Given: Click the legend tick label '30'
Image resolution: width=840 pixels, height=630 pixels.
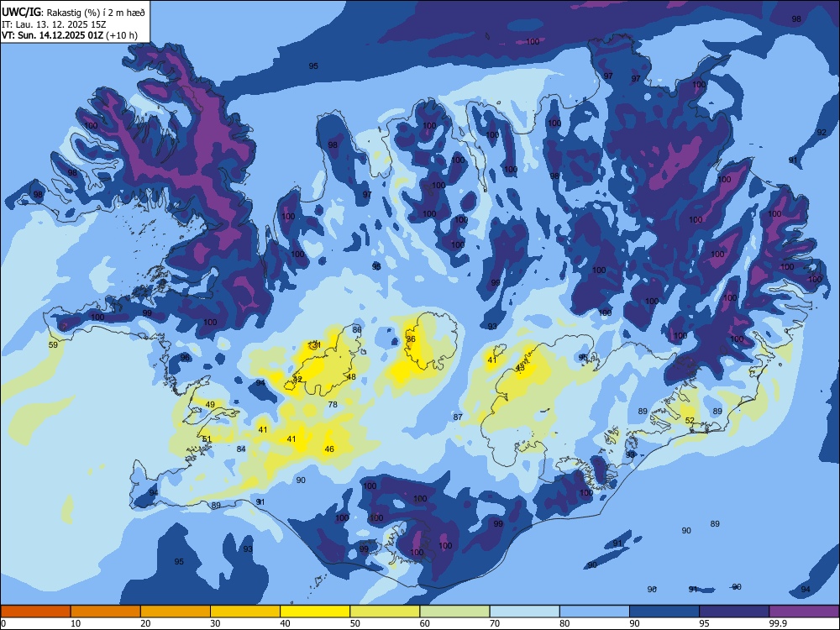Looking at the screenshot, I should 215,623.
